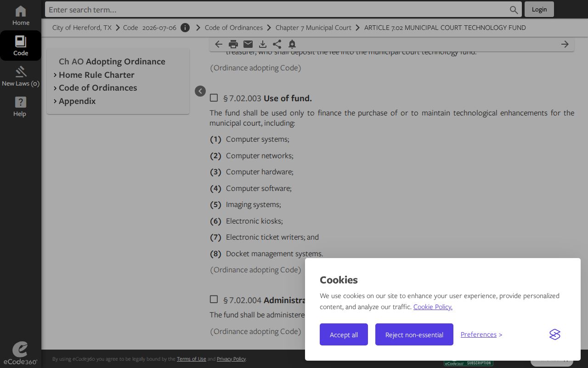Select the Code sidebar icon
Viewport: 588px width, 368px height.
pyautogui.click(x=21, y=46)
